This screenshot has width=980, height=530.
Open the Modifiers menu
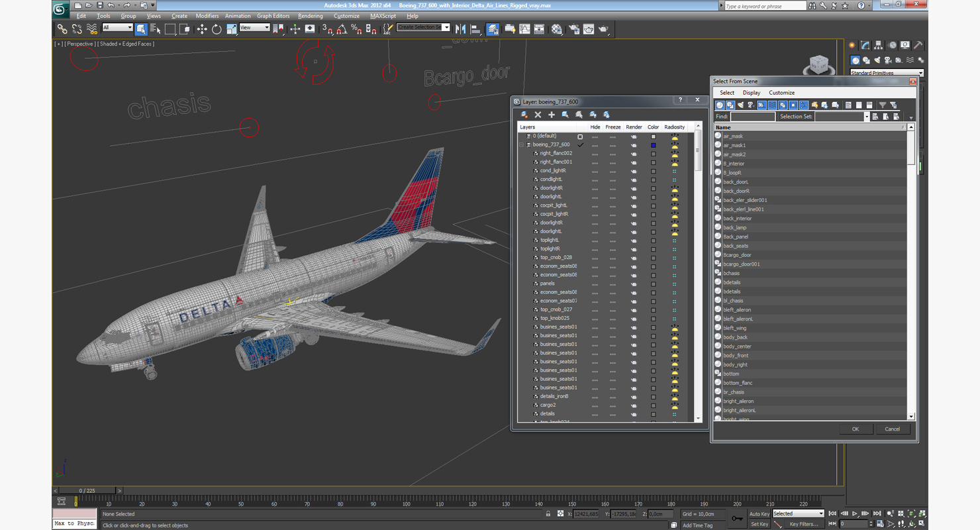point(207,16)
